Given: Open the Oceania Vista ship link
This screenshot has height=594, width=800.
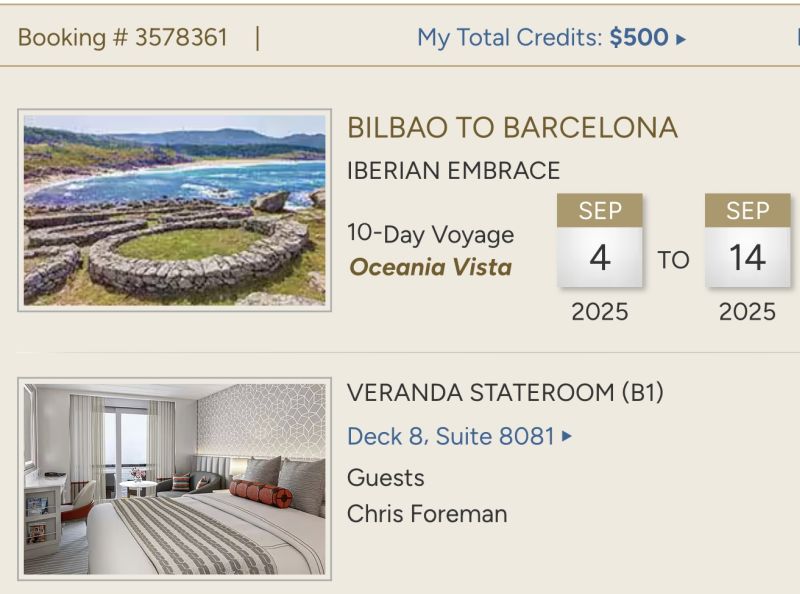Looking at the screenshot, I should point(430,267).
